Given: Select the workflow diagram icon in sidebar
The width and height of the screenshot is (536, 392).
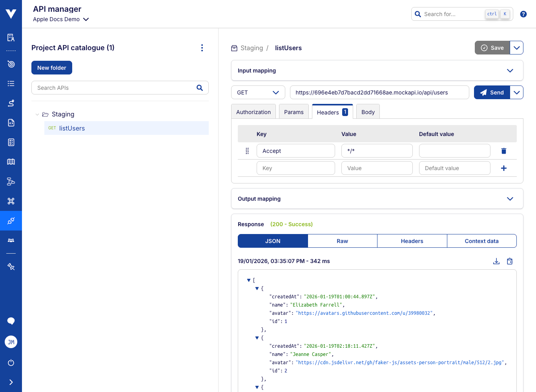Looking at the screenshot, I should [11, 181].
